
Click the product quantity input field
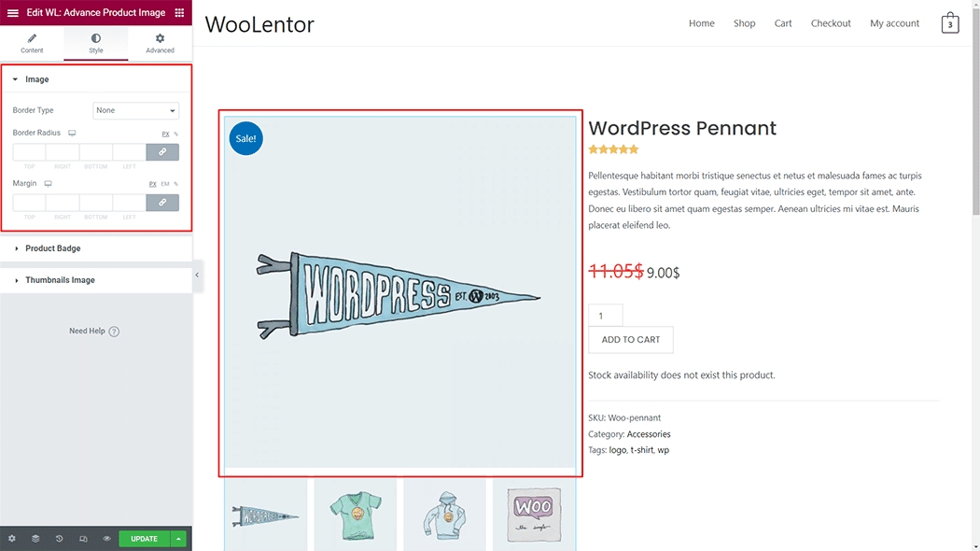[x=605, y=316]
